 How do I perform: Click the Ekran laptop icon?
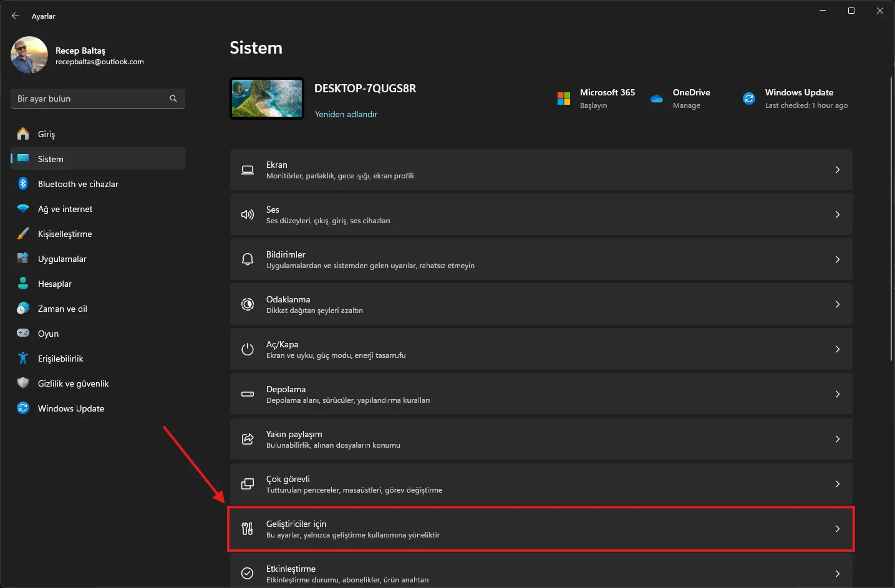[248, 170]
